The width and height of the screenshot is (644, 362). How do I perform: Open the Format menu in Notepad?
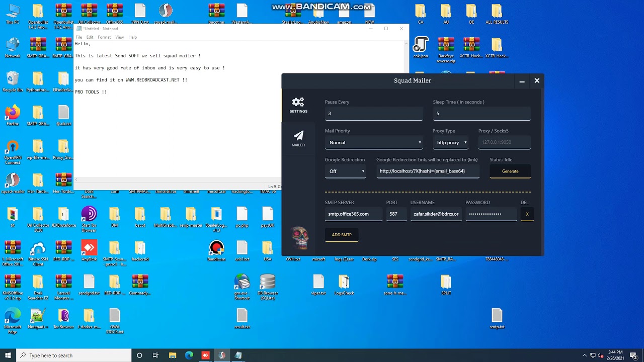pyautogui.click(x=104, y=37)
